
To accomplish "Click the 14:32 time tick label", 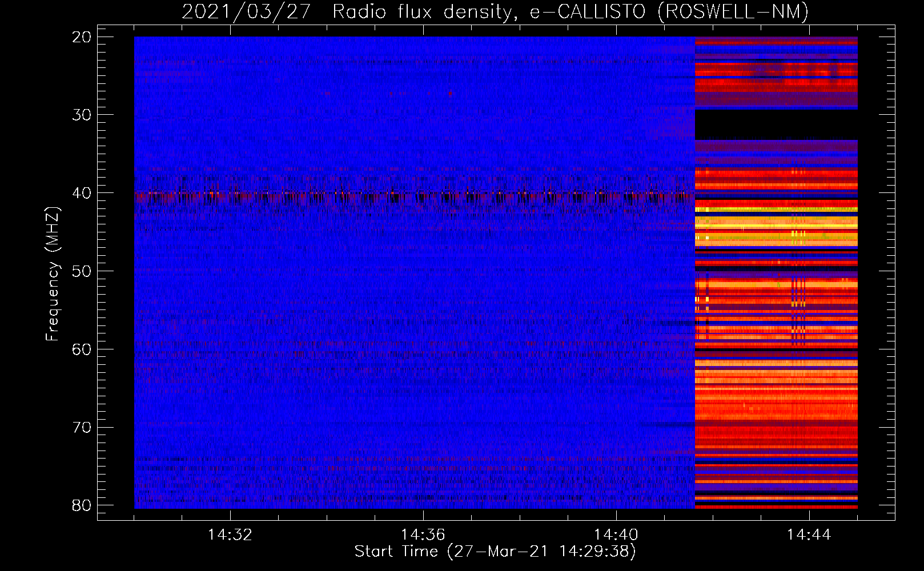I will click(x=230, y=535).
